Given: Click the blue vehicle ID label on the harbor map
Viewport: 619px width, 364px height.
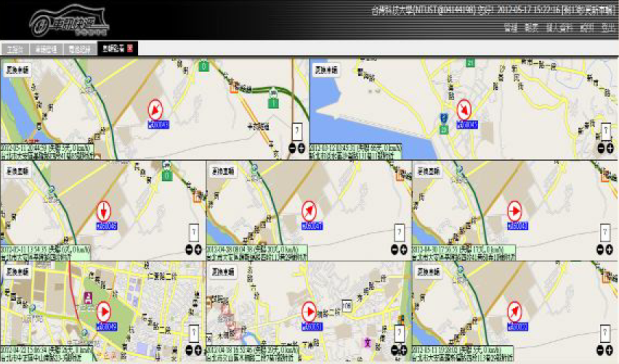Looking at the screenshot, I should coord(467,125).
